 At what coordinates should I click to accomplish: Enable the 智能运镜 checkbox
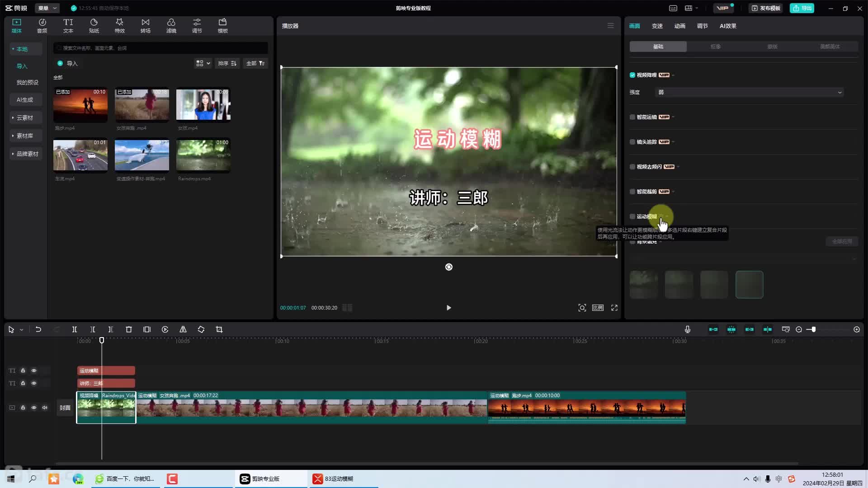click(632, 117)
